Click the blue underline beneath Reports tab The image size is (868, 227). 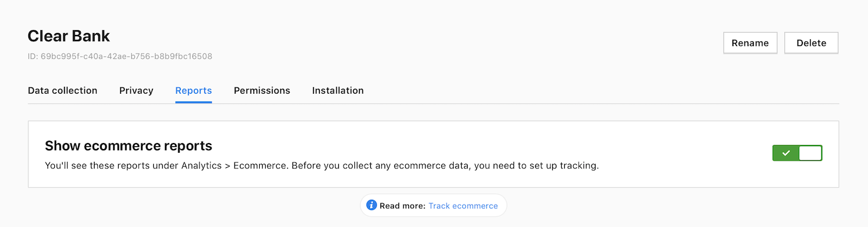(x=193, y=102)
